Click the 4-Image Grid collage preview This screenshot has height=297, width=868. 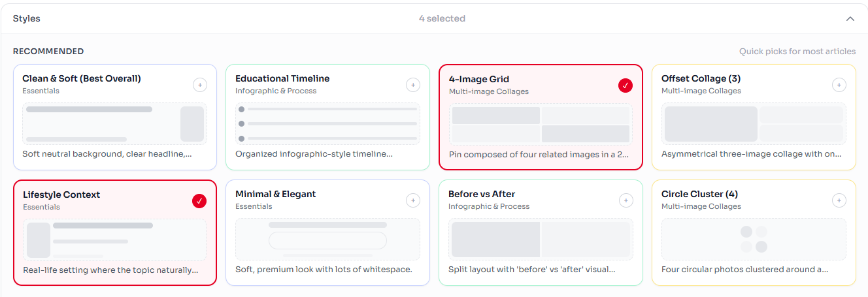pyautogui.click(x=541, y=125)
